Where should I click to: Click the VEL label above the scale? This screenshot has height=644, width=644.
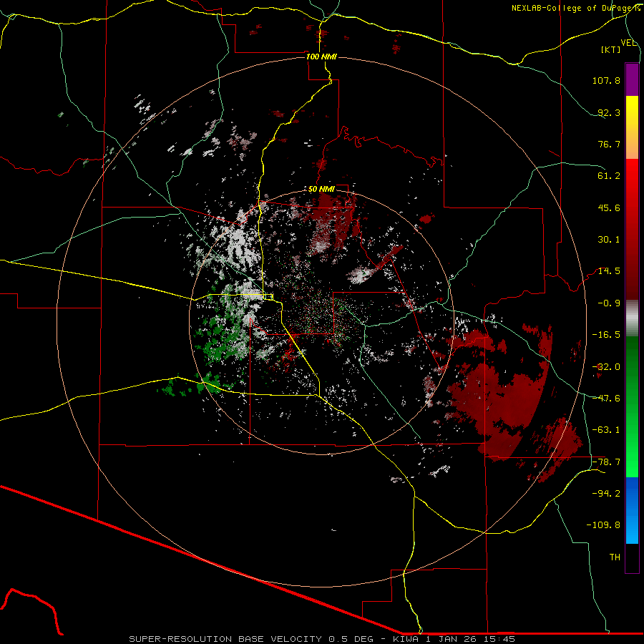pyautogui.click(x=628, y=43)
